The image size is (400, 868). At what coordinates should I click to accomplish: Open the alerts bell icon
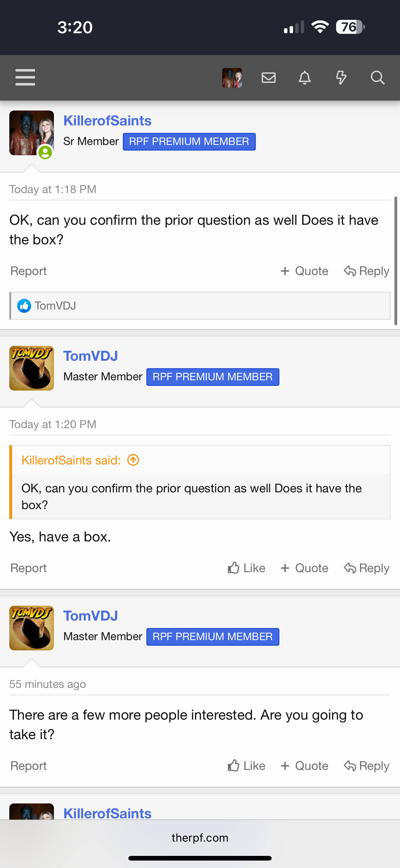tap(305, 78)
